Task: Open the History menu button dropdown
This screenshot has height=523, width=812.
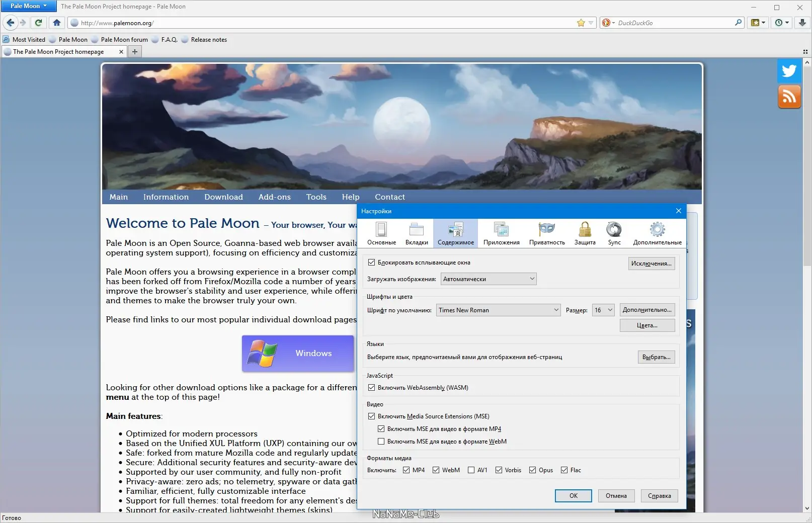Action: [x=782, y=23]
